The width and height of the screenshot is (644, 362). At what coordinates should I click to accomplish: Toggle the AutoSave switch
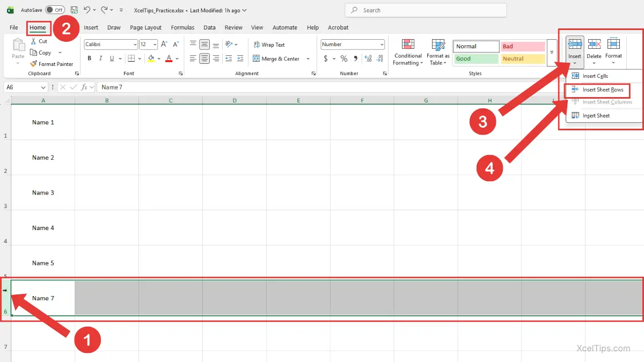[x=55, y=10]
